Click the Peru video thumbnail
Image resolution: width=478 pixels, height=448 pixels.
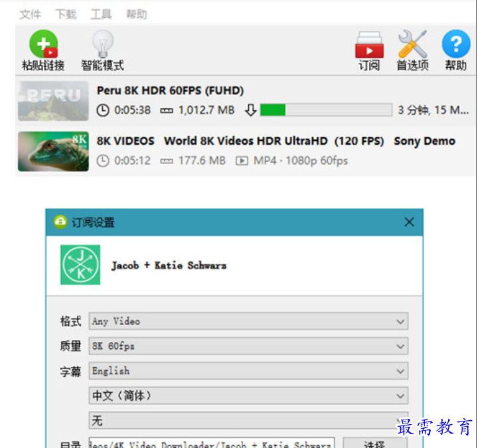pyautogui.click(x=53, y=101)
